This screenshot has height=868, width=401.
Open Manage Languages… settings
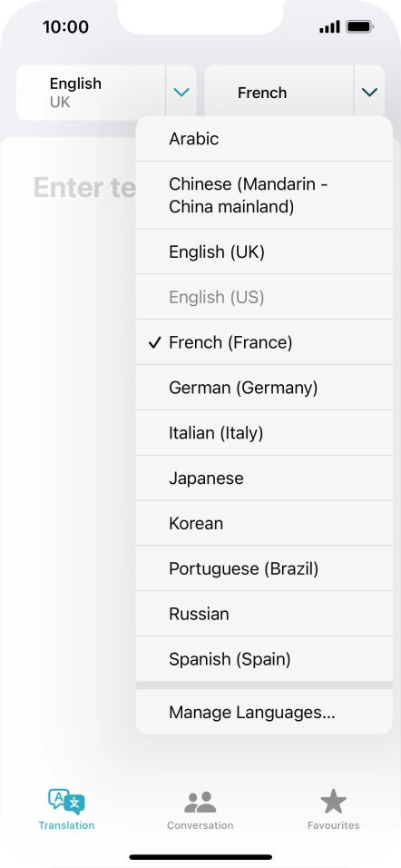pos(264,712)
